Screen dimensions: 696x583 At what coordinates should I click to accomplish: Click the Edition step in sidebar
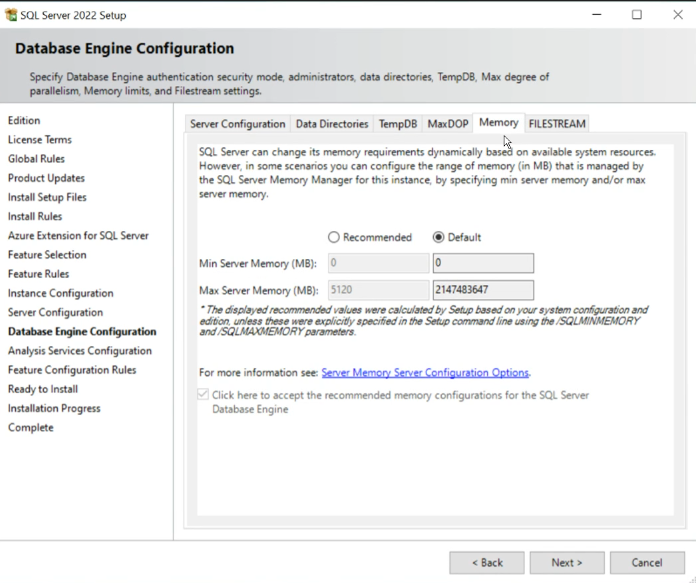click(24, 121)
